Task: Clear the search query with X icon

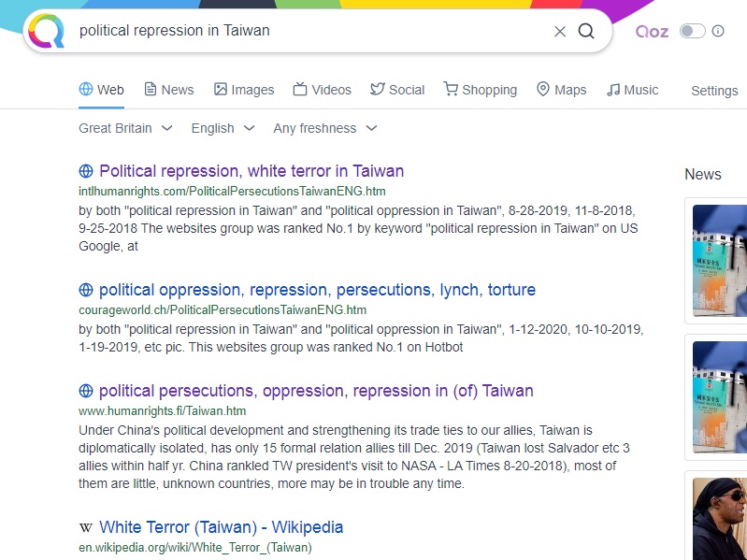Action: click(x=560, y=31)
